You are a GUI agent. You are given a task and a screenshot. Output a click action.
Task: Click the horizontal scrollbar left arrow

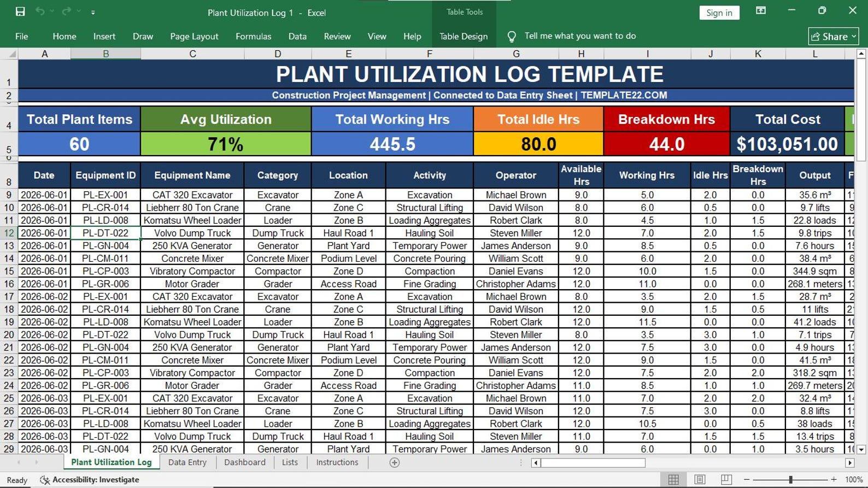point(536,462)
